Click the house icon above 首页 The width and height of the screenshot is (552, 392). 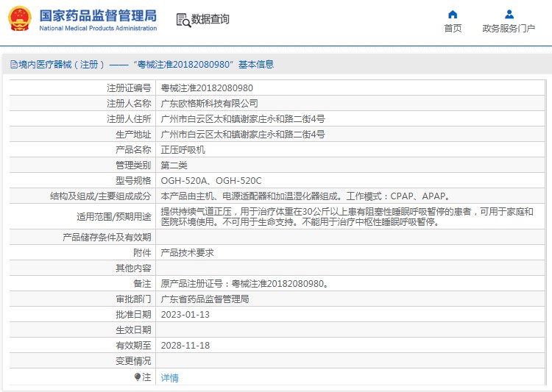click(x=453, y=14)
